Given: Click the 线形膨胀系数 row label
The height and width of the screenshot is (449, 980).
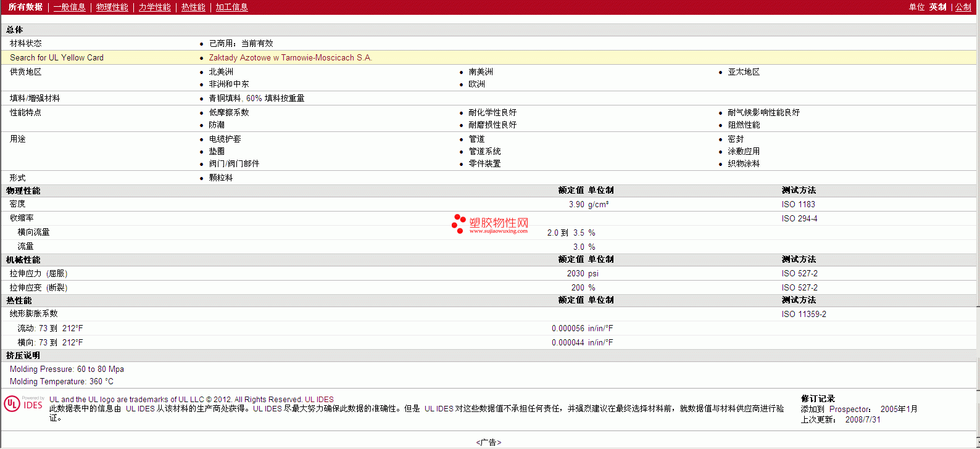Looking at the screenshot, I should 33,313.
